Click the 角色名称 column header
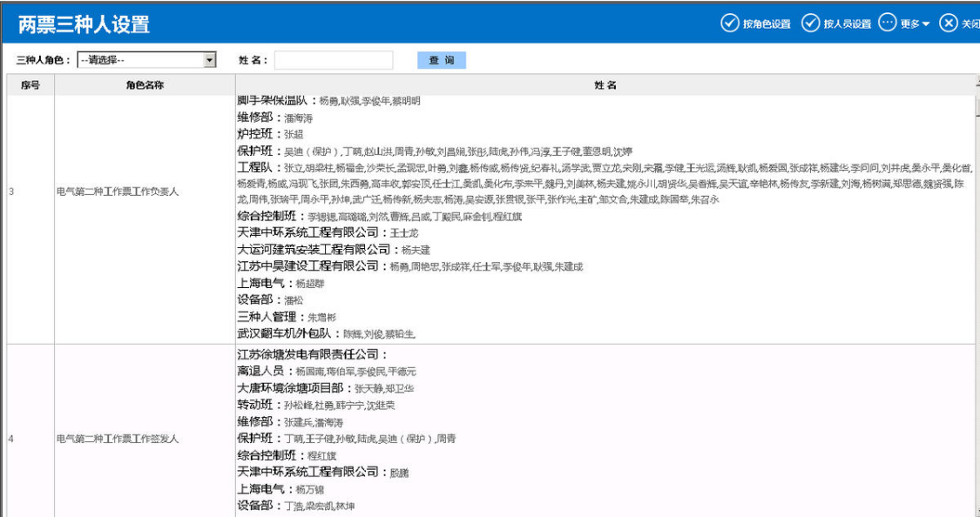The height and width of the screenshot is (517, 980). (145, 85)
